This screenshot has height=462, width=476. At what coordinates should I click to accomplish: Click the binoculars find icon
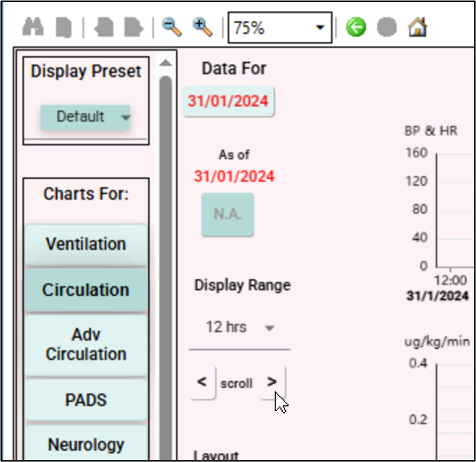tap(33, 27)
